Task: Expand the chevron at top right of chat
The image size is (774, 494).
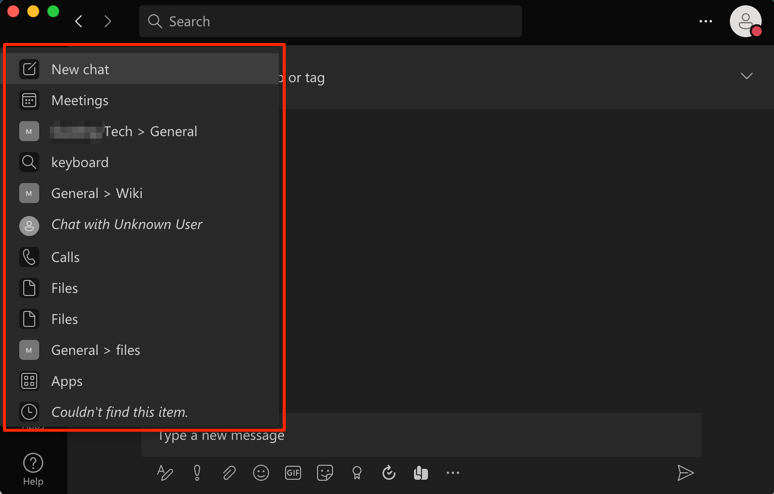Action: 746,77
